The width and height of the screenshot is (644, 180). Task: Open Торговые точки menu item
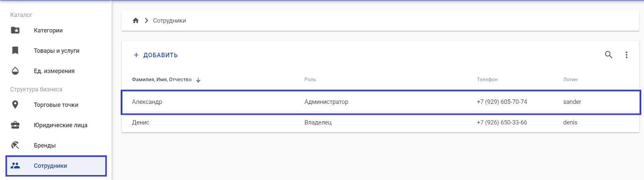(x=56, y=105)
